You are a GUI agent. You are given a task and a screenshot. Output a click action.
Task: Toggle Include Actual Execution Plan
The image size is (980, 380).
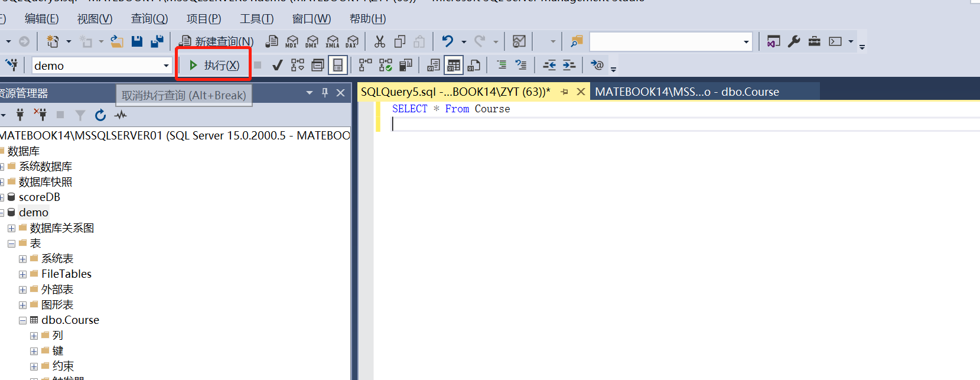[366, 65]
